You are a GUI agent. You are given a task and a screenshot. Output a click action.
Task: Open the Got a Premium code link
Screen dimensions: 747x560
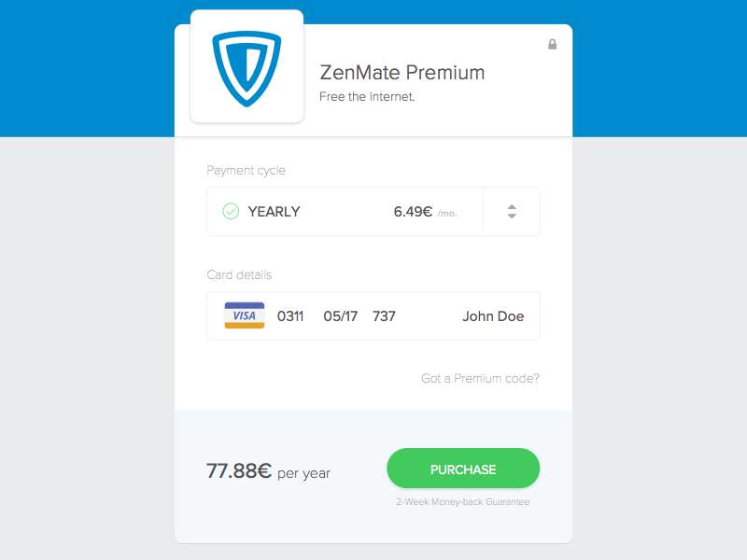[480, 378]
